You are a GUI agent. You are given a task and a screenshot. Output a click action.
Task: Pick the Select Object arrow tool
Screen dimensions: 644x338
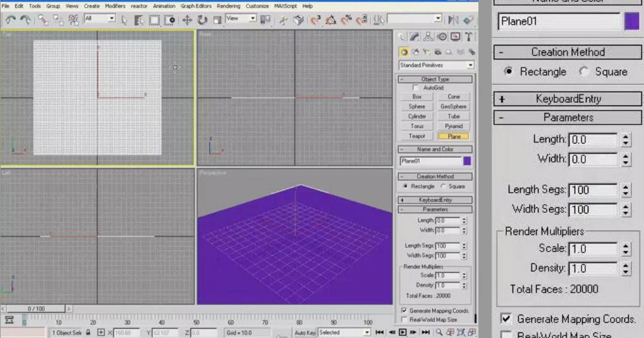tap(125, 20)
